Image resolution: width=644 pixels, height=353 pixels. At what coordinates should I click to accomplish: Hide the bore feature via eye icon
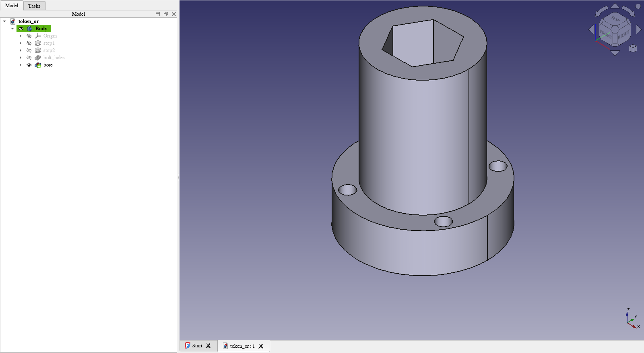(x=29, y=65)
